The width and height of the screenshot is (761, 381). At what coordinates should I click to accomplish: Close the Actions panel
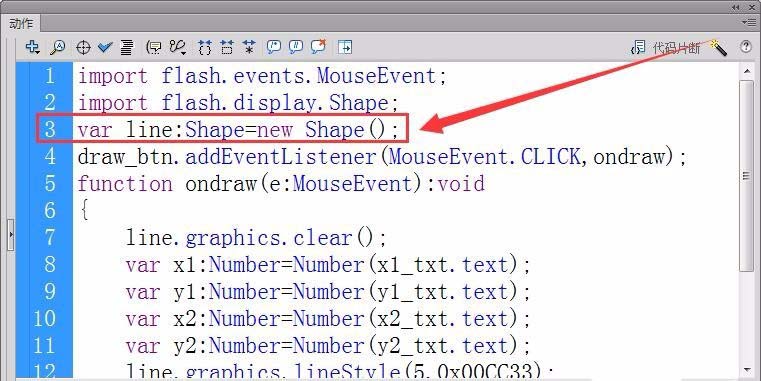(751, 7)
